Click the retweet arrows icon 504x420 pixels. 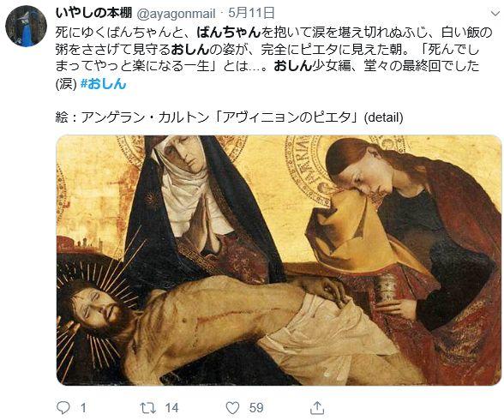point(148,408)
